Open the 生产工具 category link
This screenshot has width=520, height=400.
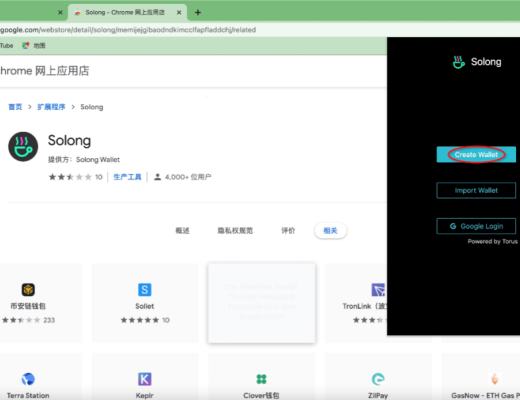127,177
